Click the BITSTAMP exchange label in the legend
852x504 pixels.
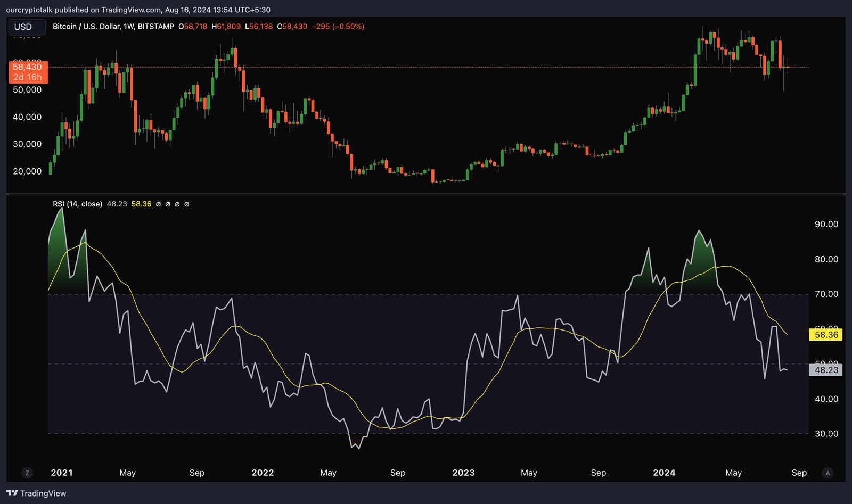coord(153,27)
